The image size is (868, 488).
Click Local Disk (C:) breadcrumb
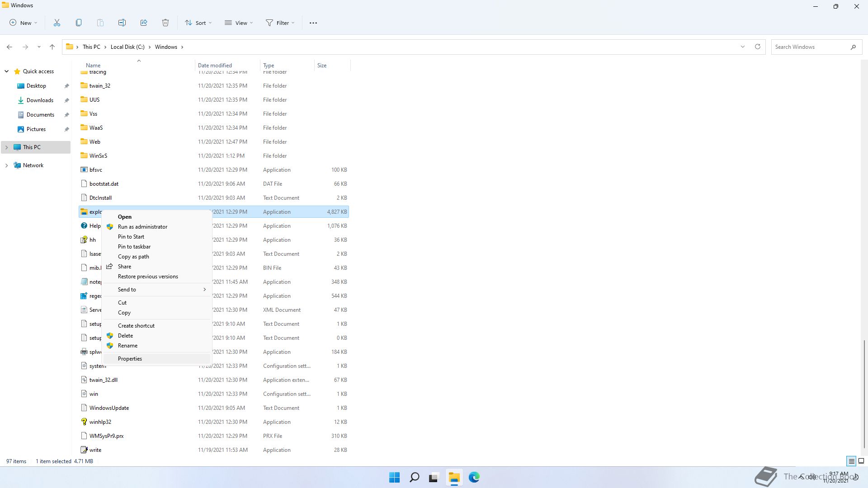point(127,47)
